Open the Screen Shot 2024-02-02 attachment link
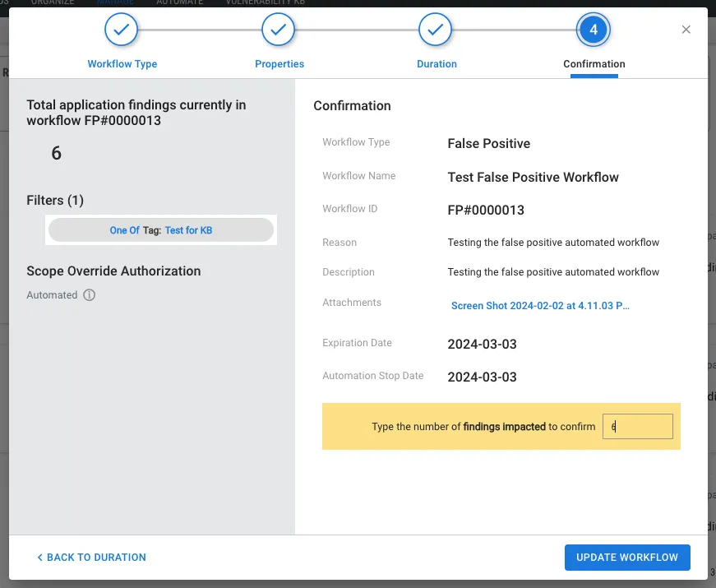 540,306
